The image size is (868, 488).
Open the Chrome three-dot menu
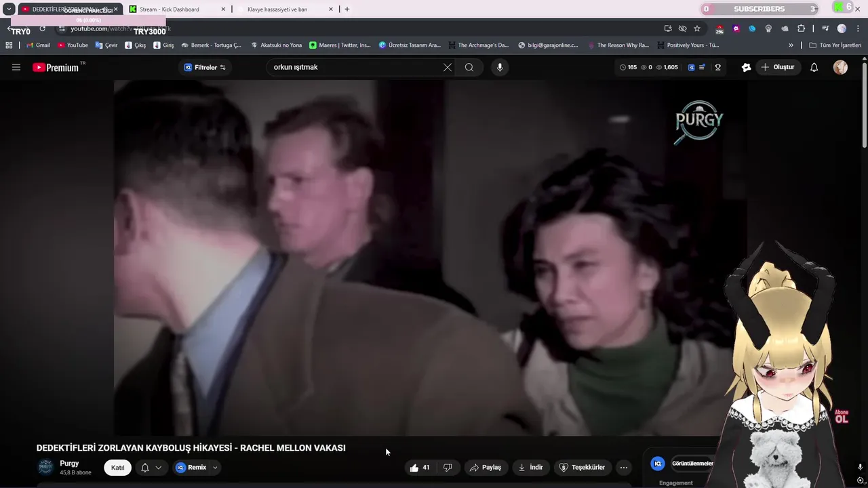[x=858, y=28]
